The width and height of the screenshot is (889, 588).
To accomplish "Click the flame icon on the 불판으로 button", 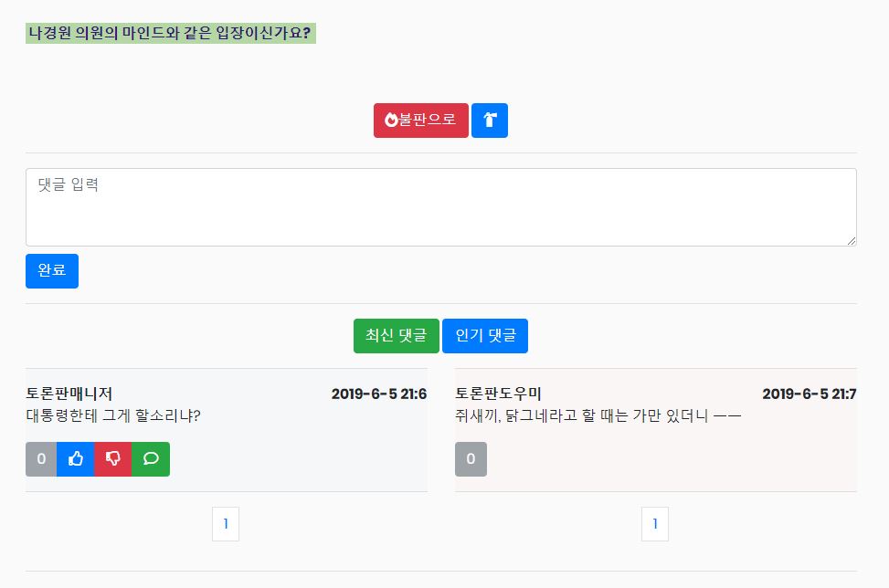I will [394, 119].
